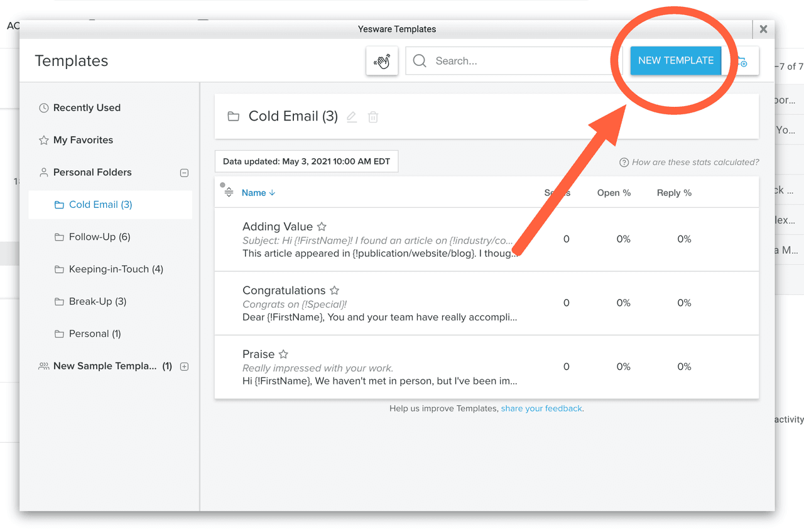Click the waving hand tour icon
Viewport: 804px width, 532px height.
(x=382, y=61)
